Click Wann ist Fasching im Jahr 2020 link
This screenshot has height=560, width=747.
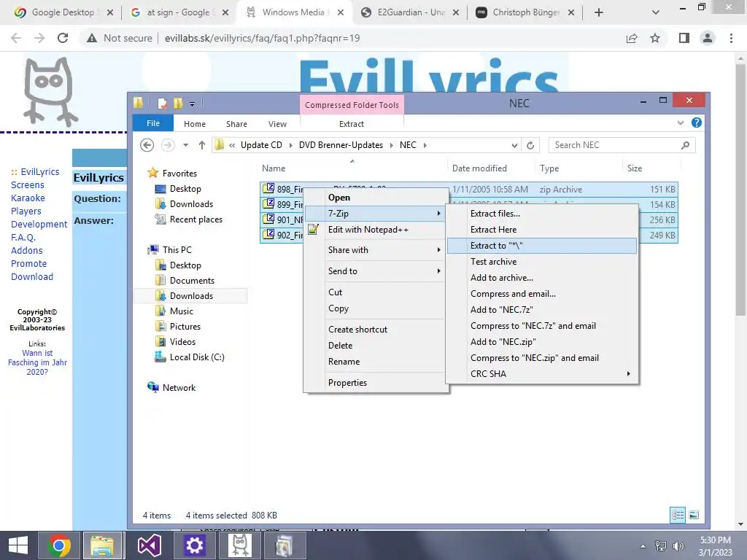(x=38, y=362)
